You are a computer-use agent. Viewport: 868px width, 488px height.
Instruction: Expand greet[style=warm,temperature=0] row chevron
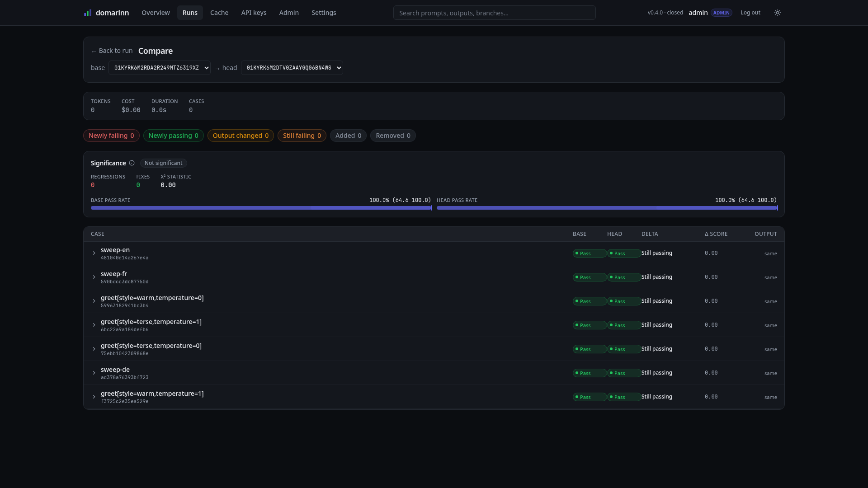pyautogui.click(x=94, y=301)
